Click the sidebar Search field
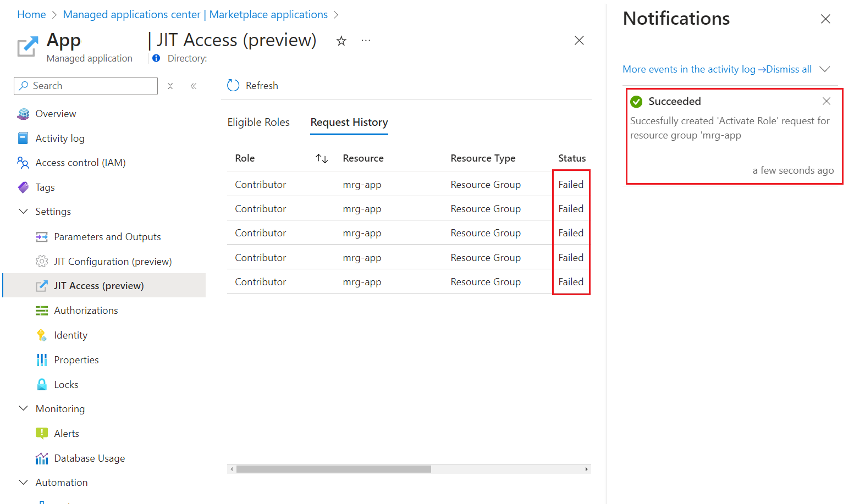Image resolution: width=854 pixels, height=504 pixels. coord(86,86)
